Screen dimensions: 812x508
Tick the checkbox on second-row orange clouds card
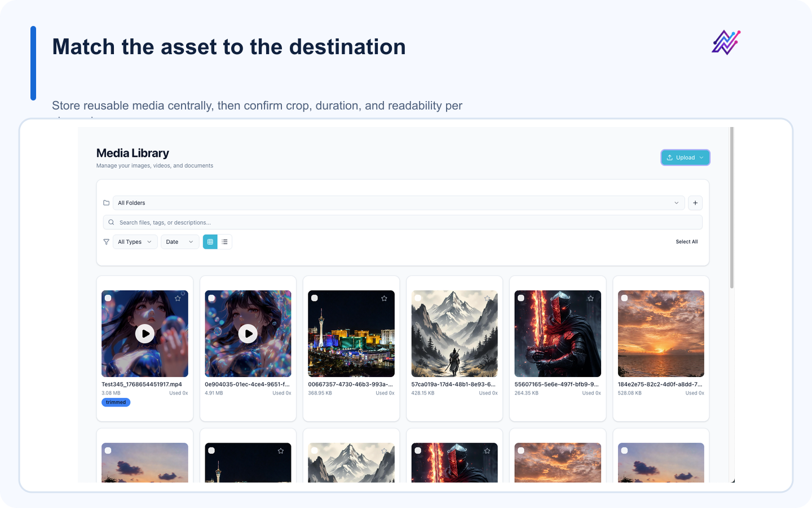pyautogui.click(x=521, y=450)
